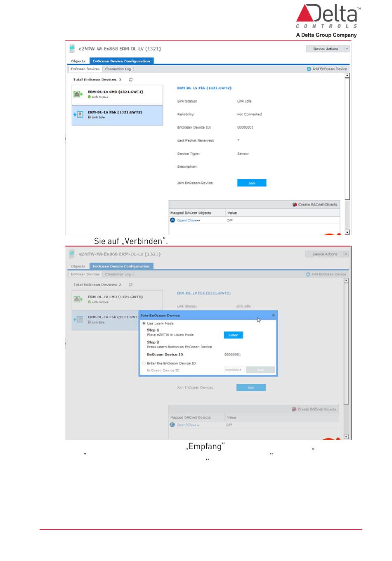Click the greyed Join button inside the dialog
This screenshot has width=392, height=561.
pos(260,370)
